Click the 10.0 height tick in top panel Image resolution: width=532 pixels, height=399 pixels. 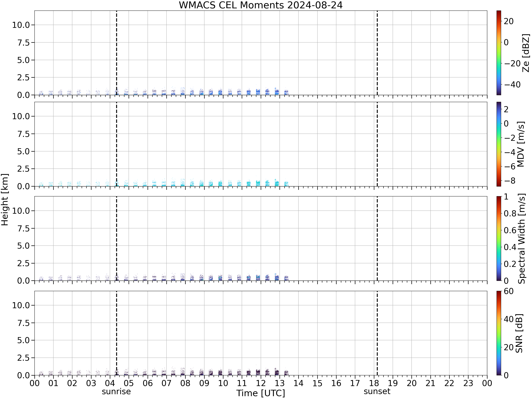(21, 25)
